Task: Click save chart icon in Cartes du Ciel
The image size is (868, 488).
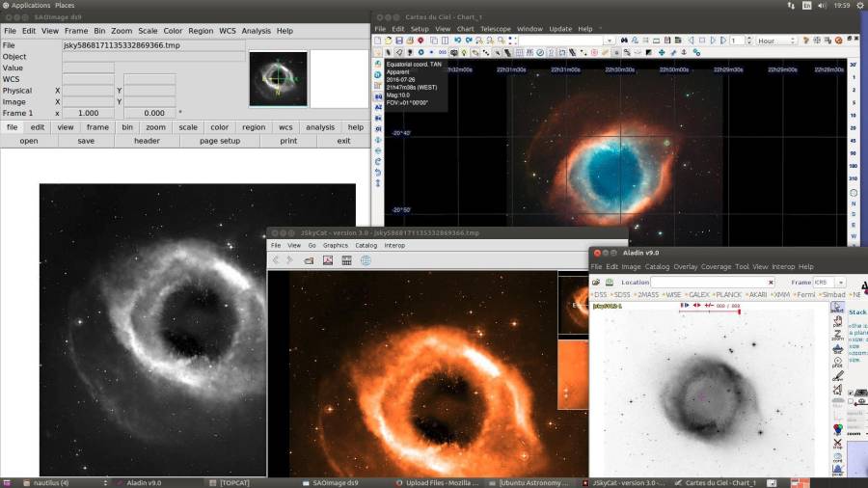Action: [x=399, y=41]
